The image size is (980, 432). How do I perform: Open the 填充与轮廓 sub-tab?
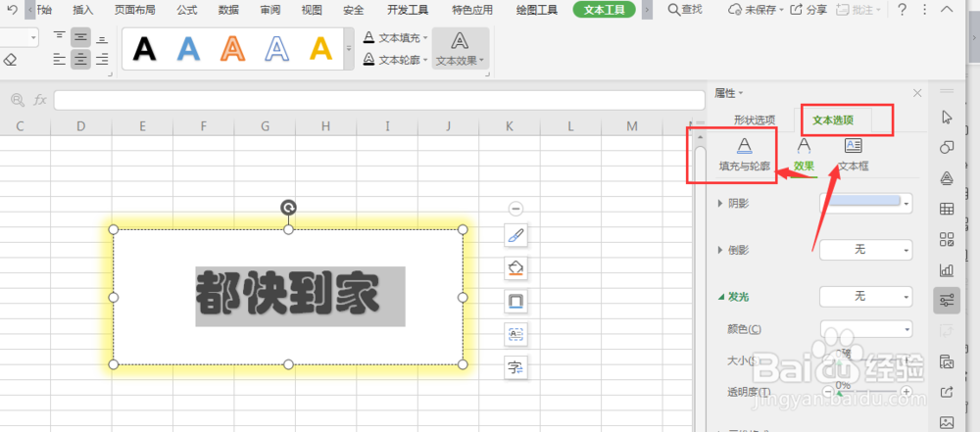[x=744, y=155]
